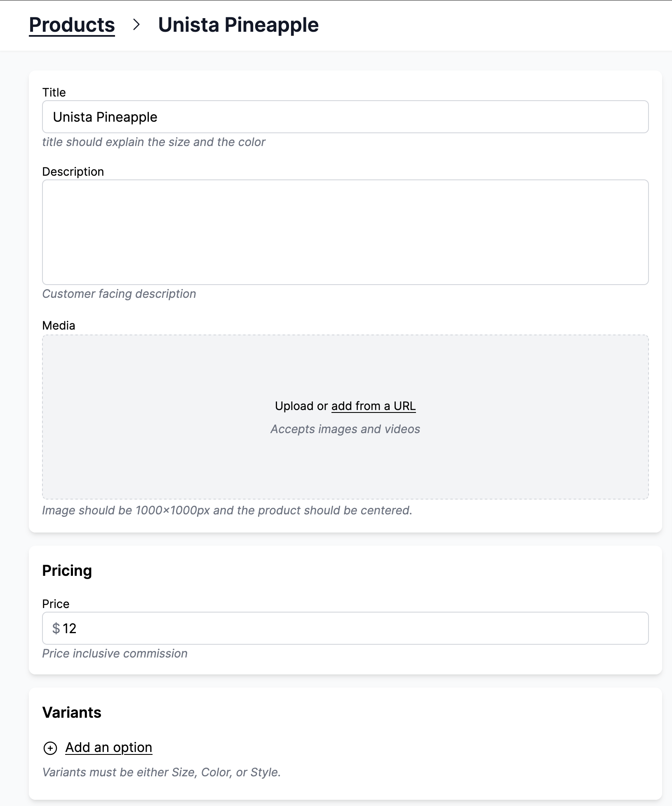Click the Add an option control
The height and width of the screenshot is (806, 672).
[108, 747]
